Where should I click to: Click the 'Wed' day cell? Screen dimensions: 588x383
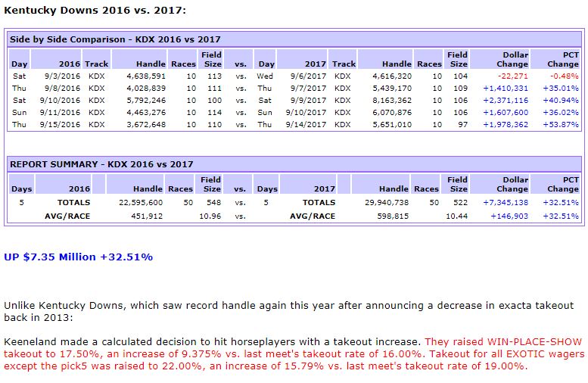pyautogui.click(x=265, y=76)
